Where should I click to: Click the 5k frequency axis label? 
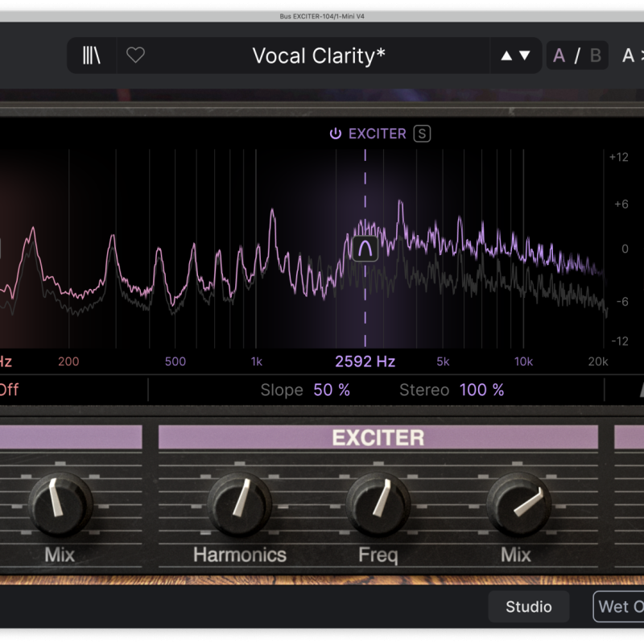pyautogui.click(x=443, y=361)
